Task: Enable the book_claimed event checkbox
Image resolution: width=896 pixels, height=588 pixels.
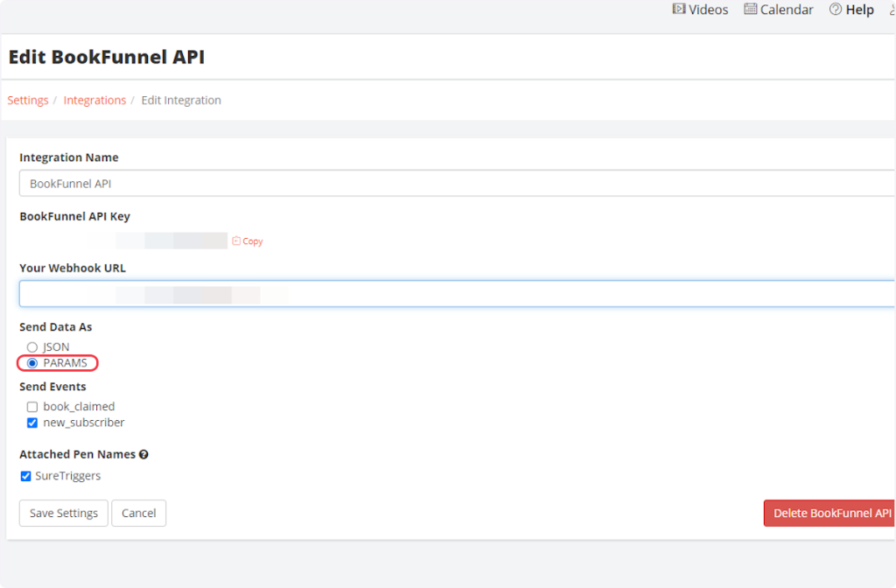Action: (x=32, y=407)
